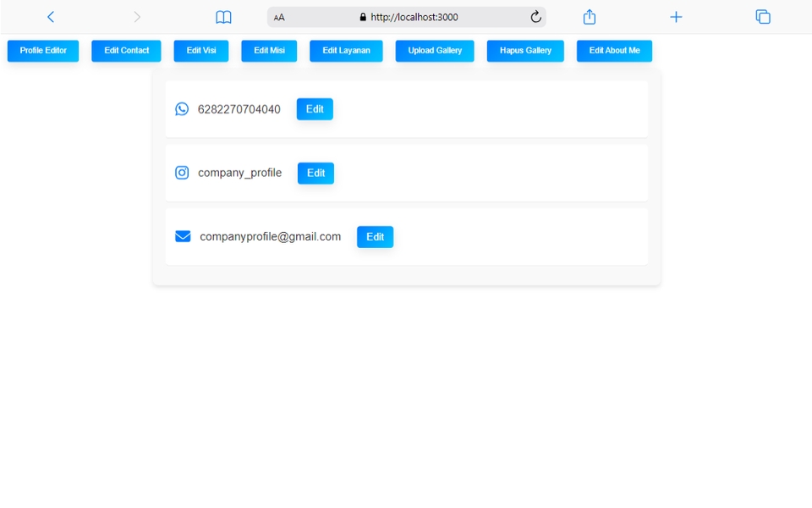Click the Instagram icon beside company_profile
Viewport: 812px width, 508px height.
[x=182, y=172]
